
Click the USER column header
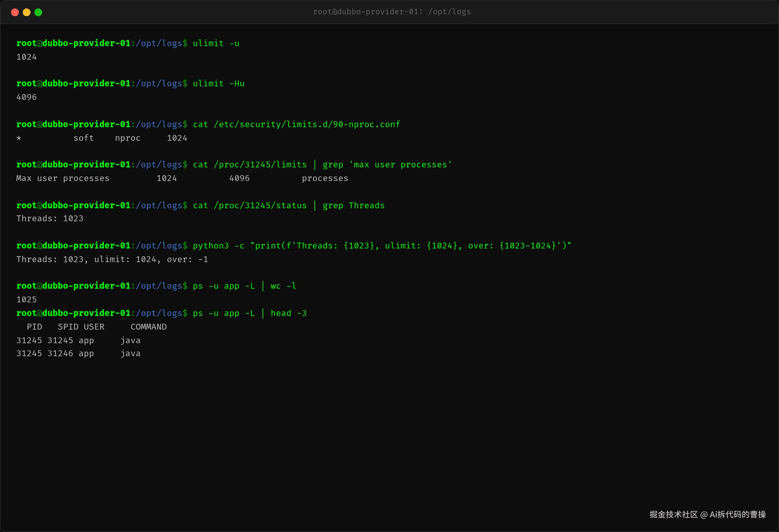94,327
